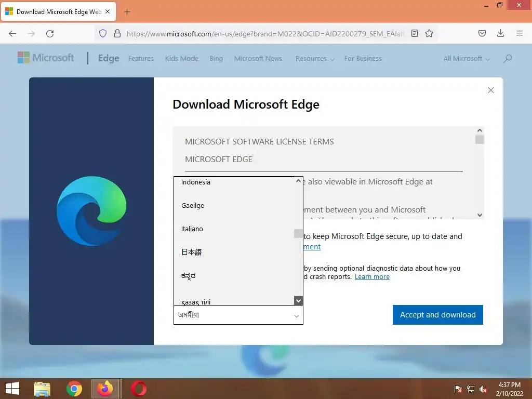Viewport: 532px width, 399px height.
Task: Click the Action Center flag tray icon
Action: (458, 389)
